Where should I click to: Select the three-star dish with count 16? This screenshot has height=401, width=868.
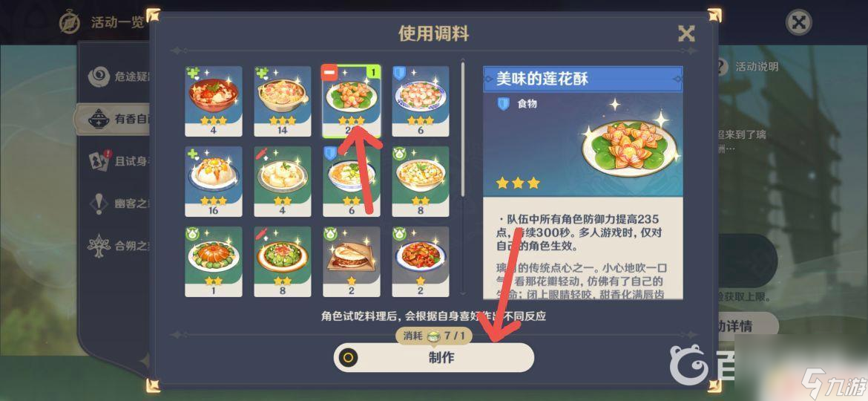[x=213, y=181]
